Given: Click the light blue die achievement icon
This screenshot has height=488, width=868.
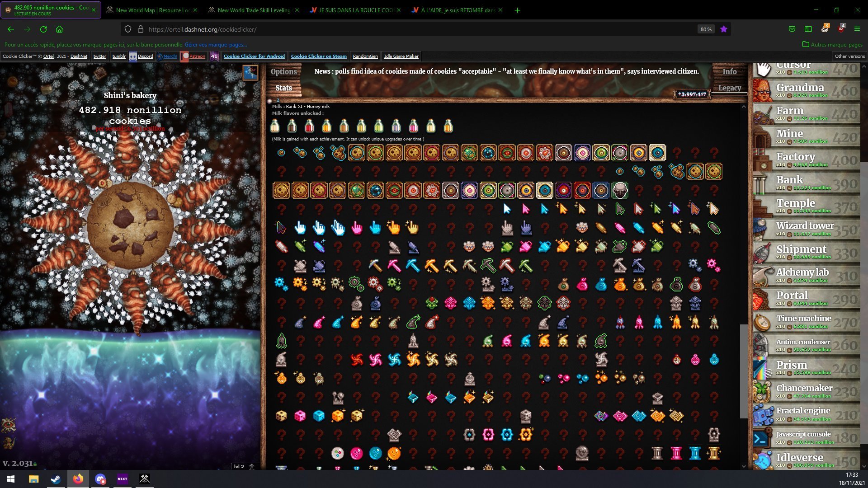Looking at the screenshot, I should [319, 416].
